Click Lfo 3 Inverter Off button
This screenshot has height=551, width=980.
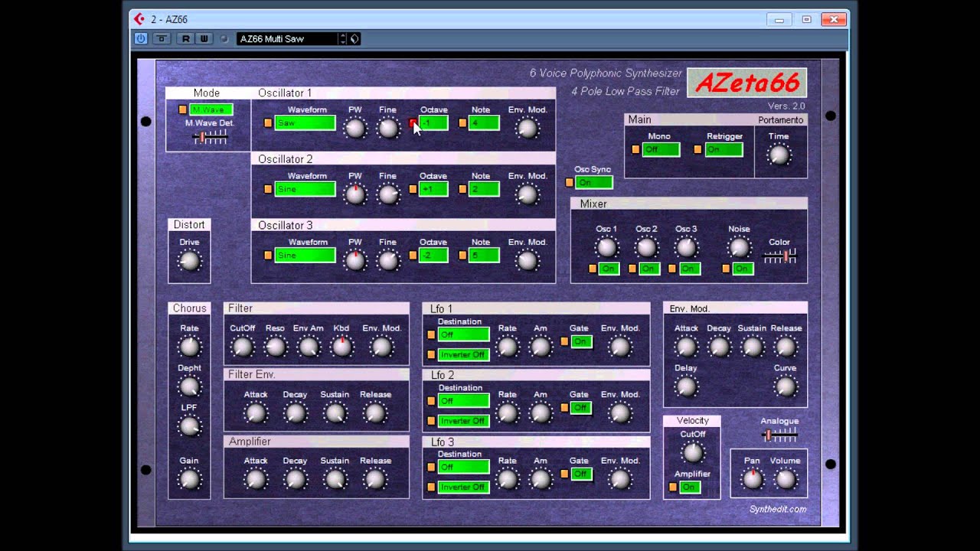click(x=463, y=487)
